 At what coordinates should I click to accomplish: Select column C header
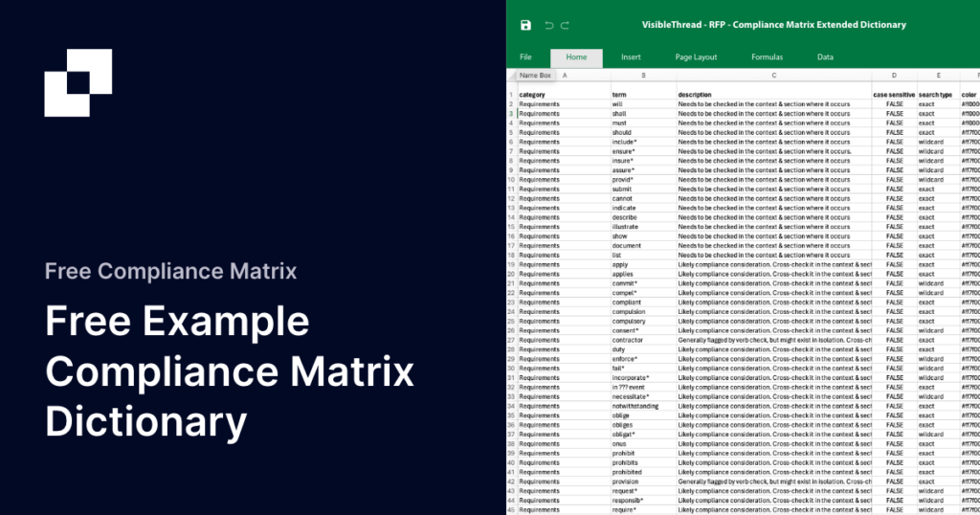[x=773, y=75]
